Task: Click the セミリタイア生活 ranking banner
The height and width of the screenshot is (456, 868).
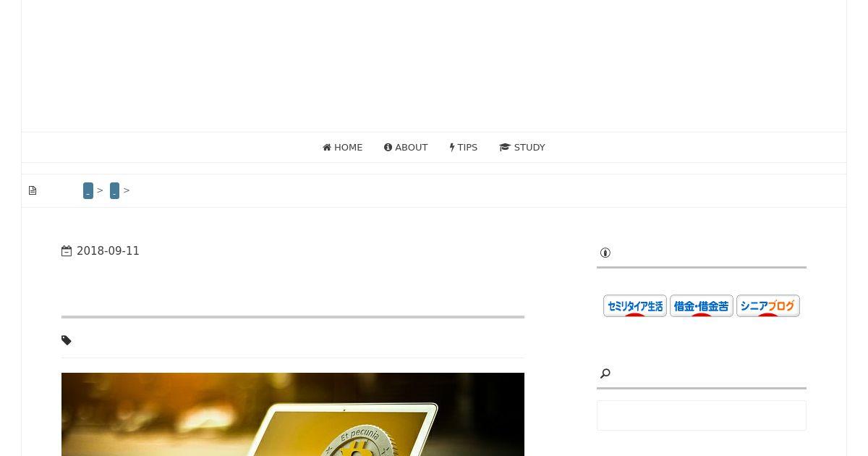Action: tap(635, 305)
